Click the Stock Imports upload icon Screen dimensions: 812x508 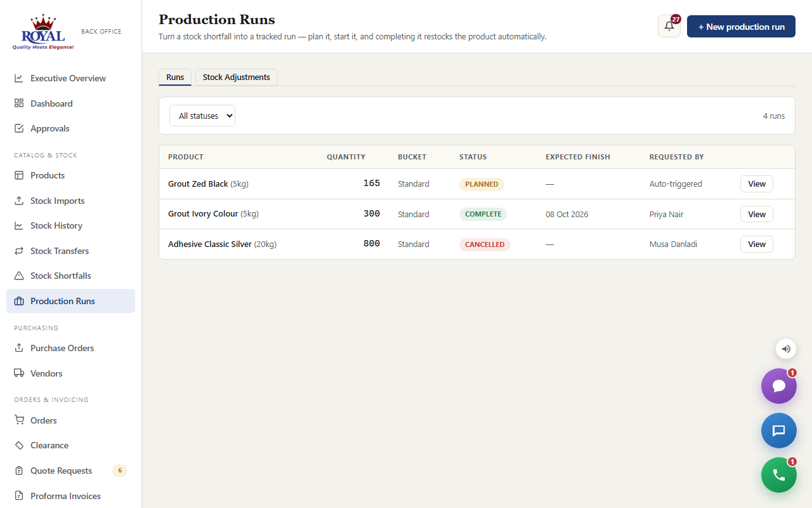coord(19,201)
